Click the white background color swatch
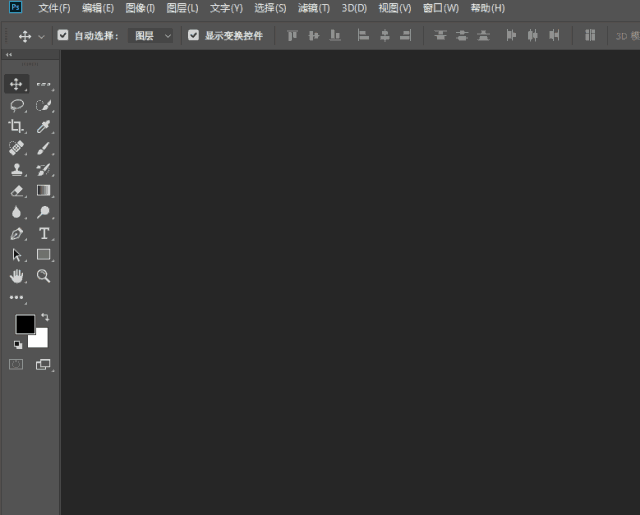Image resolution: width=640 pixels, height=515 pixels. point(41,340)
